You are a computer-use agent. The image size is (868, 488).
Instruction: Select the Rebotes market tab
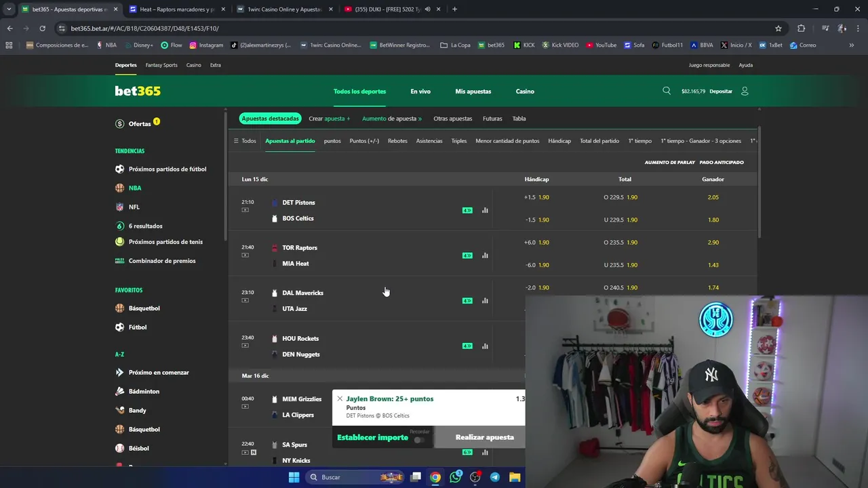point(397,141)
